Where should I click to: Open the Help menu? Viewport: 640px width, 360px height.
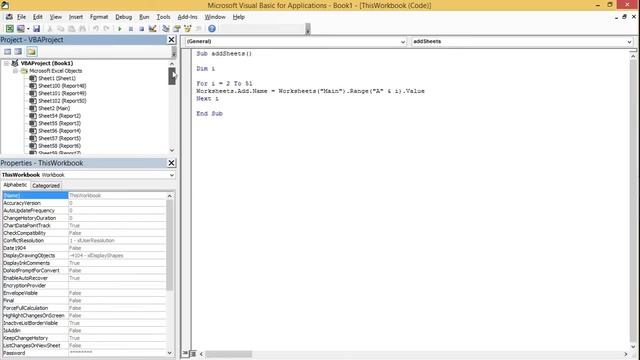click(238, 17)
